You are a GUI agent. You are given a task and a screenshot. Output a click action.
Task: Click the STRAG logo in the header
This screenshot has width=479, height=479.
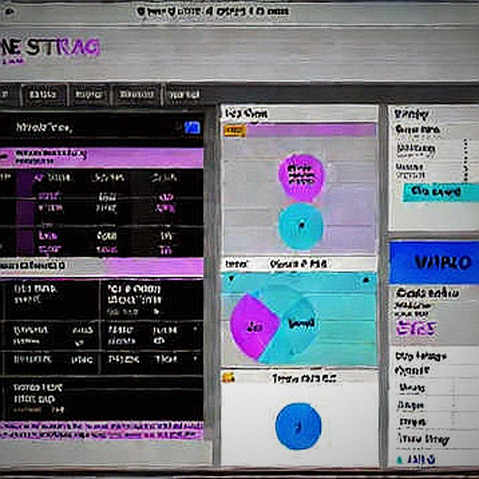click(50, 48)
